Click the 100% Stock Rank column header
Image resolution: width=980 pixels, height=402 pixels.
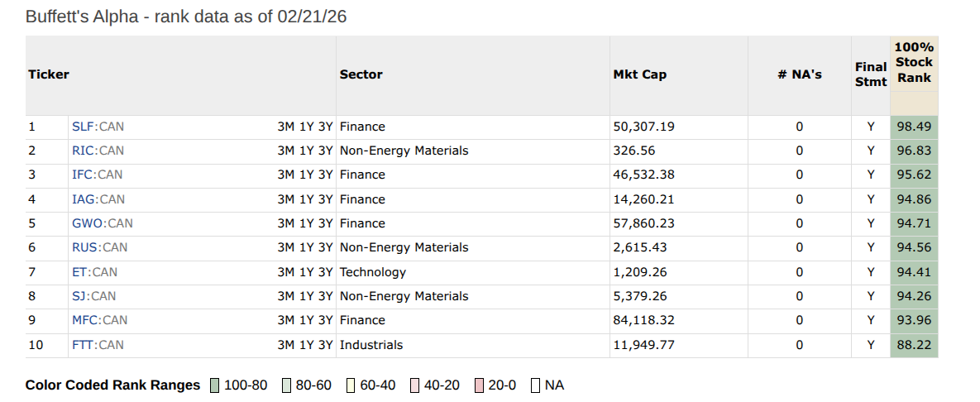[x=914, y=62]
